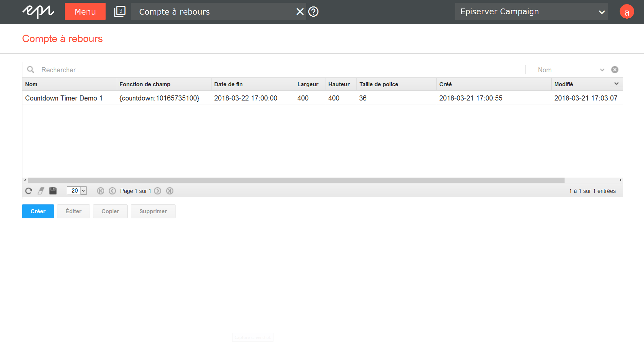
Task: Open the help question mark icon
Action: click(313, 12)
